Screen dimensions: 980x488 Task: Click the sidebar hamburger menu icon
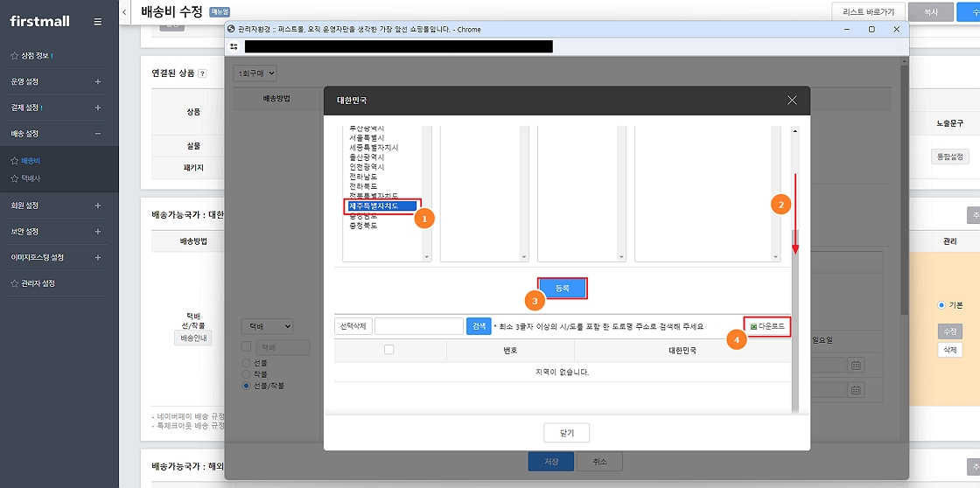click(x=97, y=22)
